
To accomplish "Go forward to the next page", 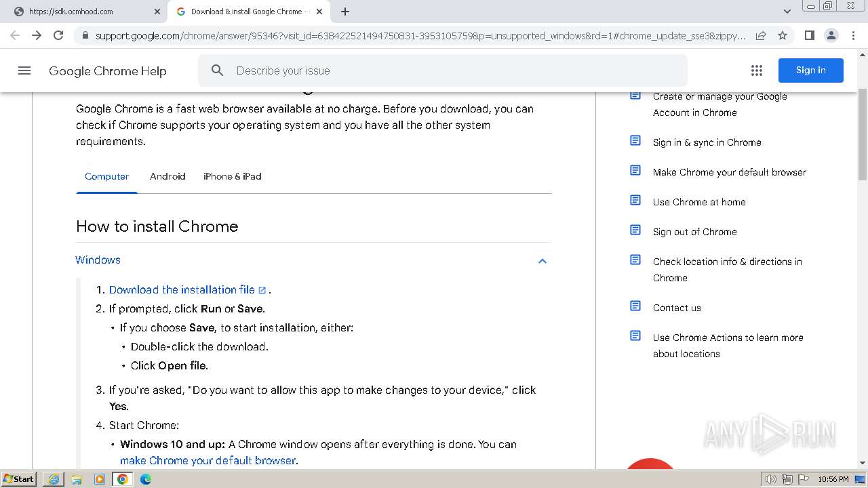I will (37, 35).
